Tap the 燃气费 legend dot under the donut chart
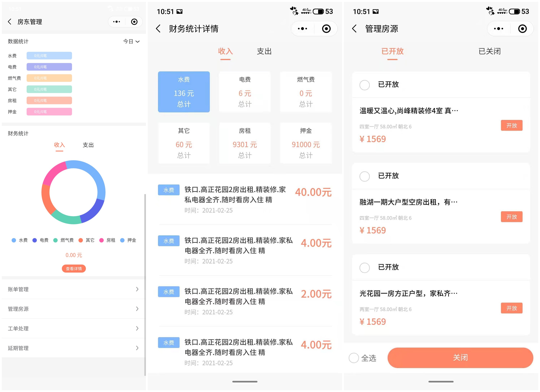This screenshot has width=540, height=392. [55, 240]
